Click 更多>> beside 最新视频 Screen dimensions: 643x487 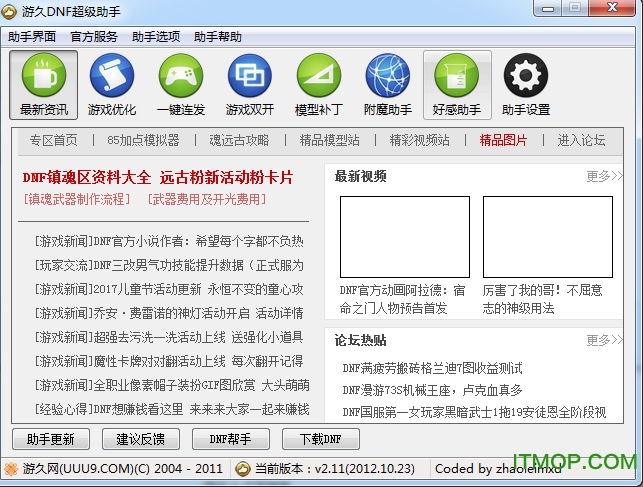tap(604, 176)
